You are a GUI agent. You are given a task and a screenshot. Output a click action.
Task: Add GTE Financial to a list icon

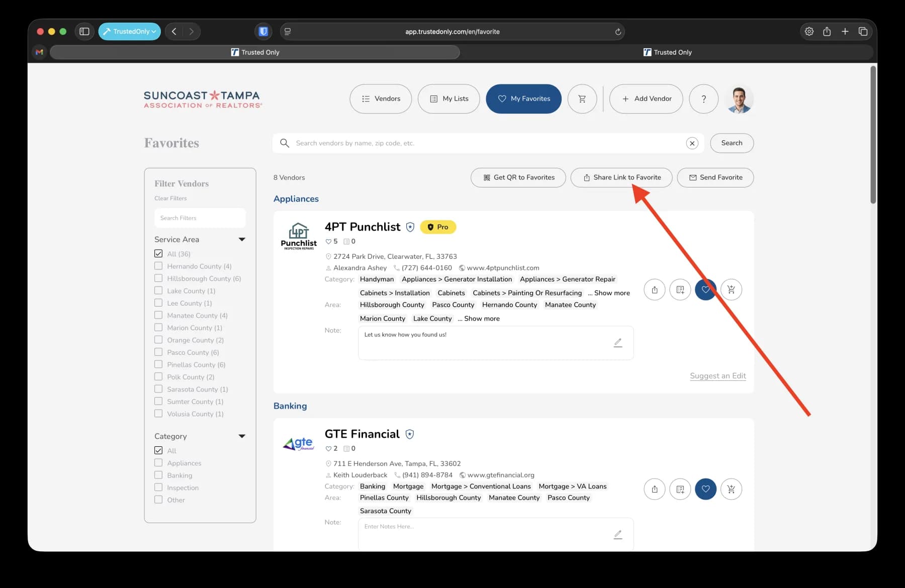680,489
